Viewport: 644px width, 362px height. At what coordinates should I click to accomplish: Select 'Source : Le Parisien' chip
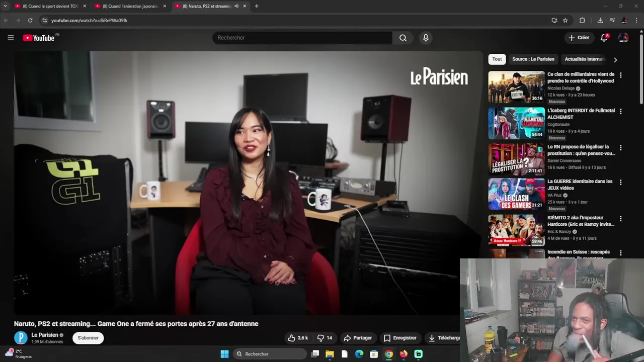533,59
